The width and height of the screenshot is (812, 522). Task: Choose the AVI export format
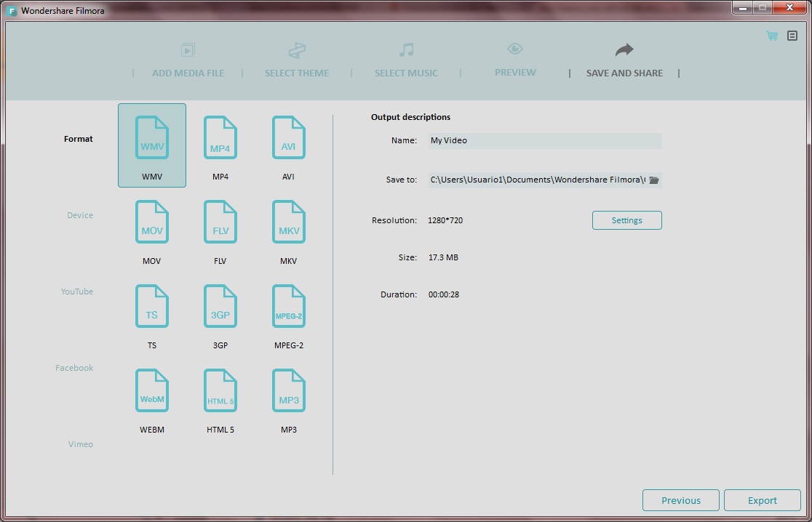288,137
